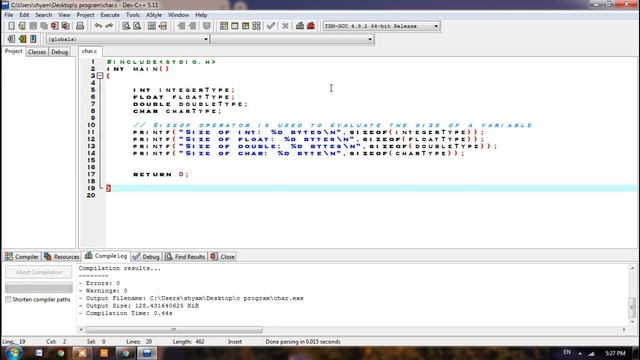Screen dimensions: 640x360
Task: Click the compile log vertical scrollbar
Action: click(x=632, y=307)
